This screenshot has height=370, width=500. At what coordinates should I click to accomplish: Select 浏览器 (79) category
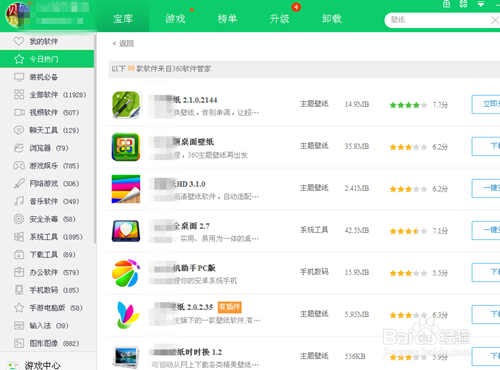pos(47,148)
